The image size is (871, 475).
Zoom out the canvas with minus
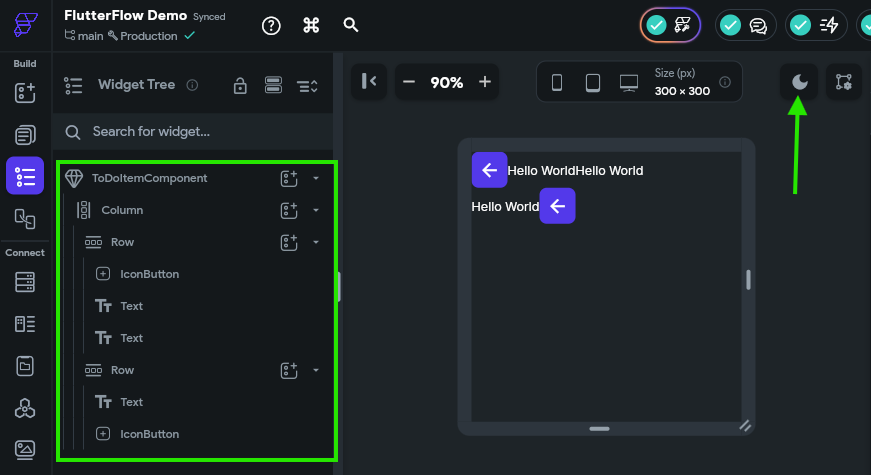pos(409,82)
